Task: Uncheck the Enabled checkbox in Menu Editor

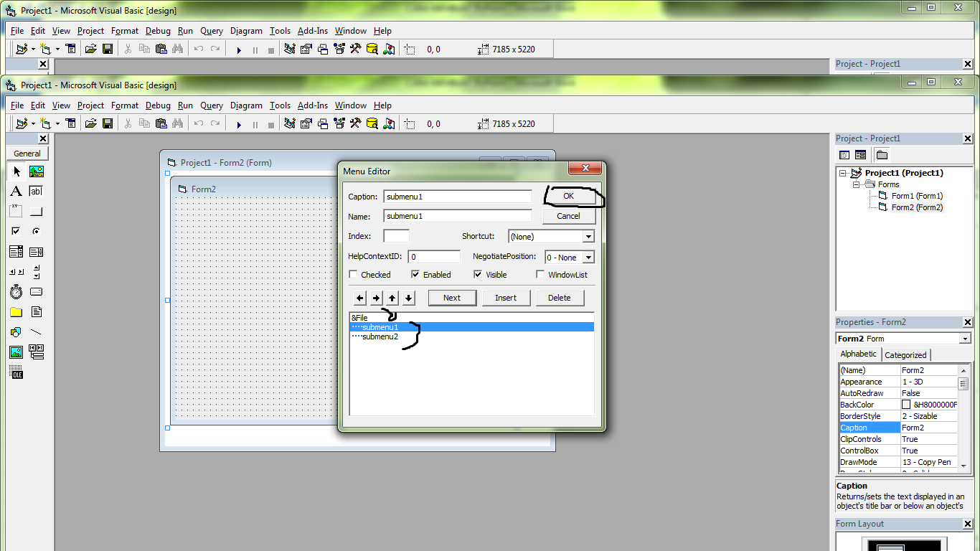Action: pyautogui.click(x=415, y=275)
